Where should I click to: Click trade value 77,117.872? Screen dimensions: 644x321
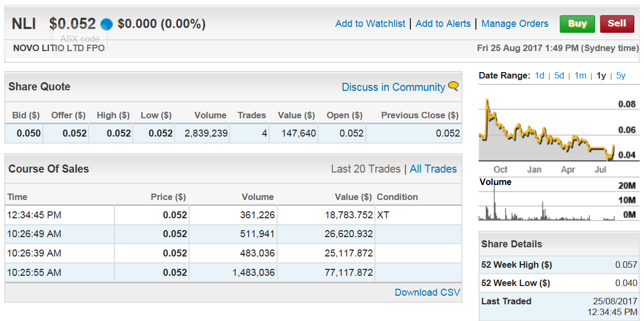tap(349, 272)
